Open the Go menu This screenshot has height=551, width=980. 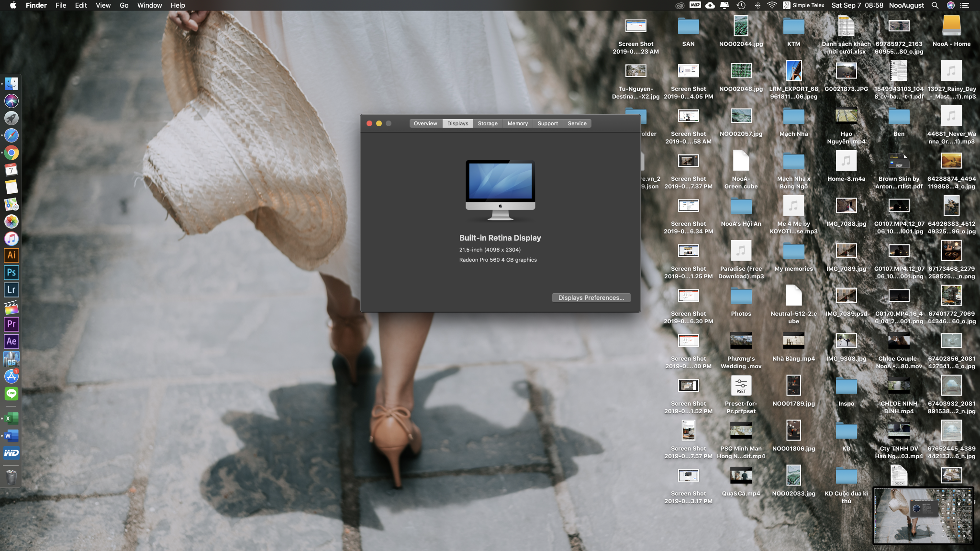coord(124,5)
